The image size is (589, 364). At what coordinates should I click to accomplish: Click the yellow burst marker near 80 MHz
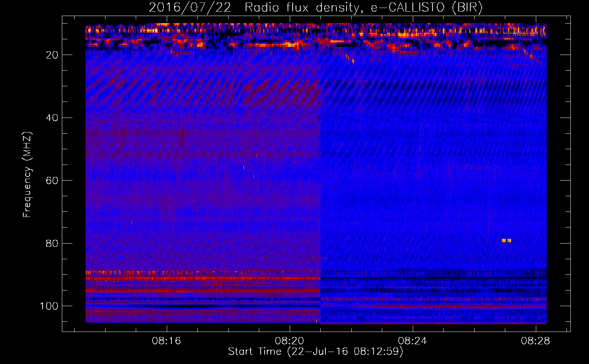point(506,241)
